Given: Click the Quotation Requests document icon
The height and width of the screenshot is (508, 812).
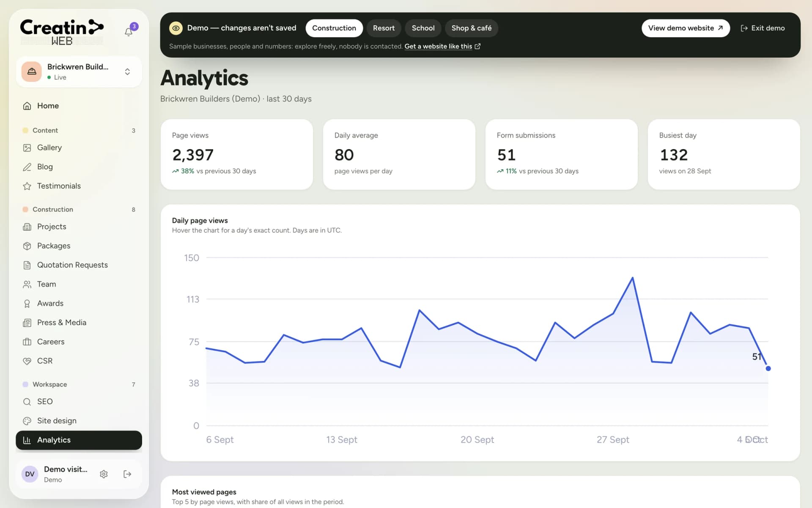Looking at the screenshot, I should [x=27, y=265].
